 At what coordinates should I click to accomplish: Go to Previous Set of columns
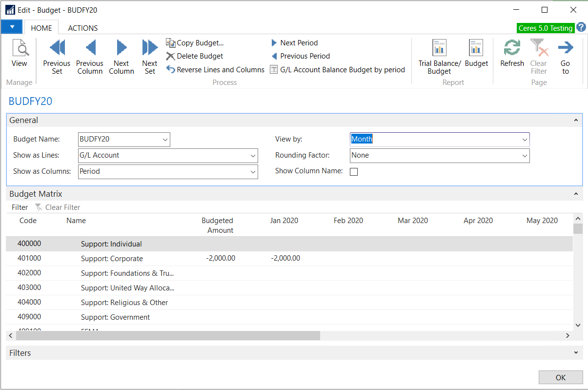57,48
